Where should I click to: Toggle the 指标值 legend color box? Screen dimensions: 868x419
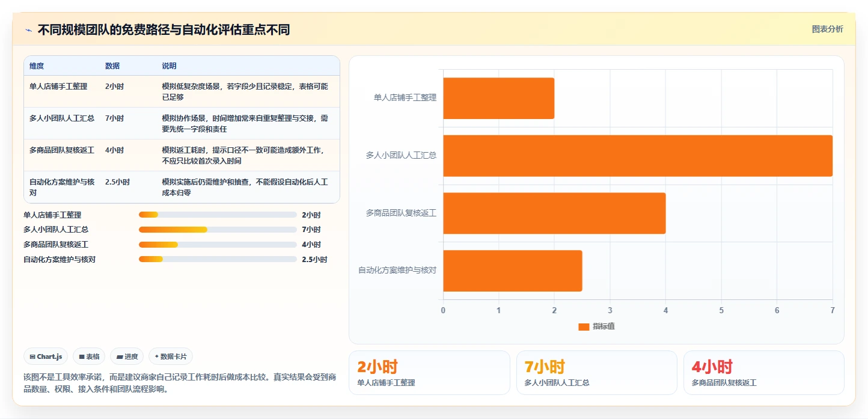tap(584, 326)
